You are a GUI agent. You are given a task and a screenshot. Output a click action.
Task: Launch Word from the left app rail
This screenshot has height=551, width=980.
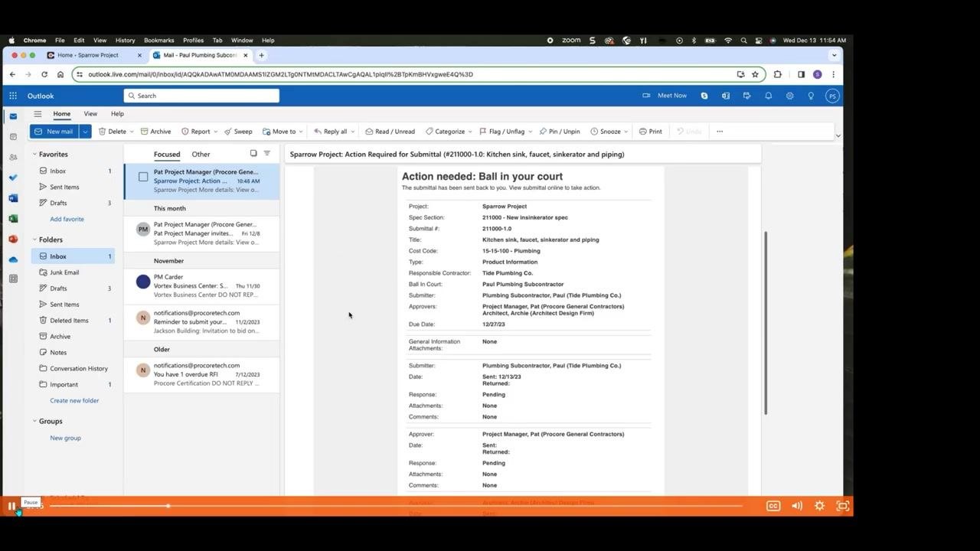point(13,198)
